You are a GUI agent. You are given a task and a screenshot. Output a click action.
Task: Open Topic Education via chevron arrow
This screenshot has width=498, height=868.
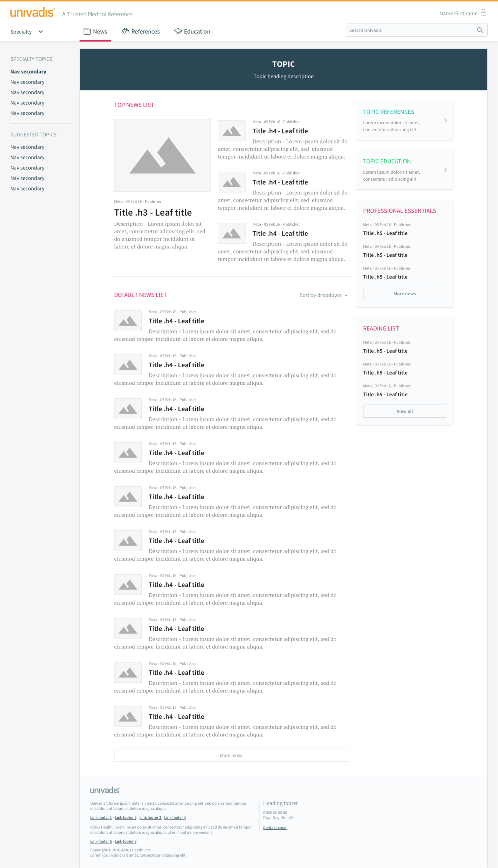pyautogui.click(x=445, y=170)
